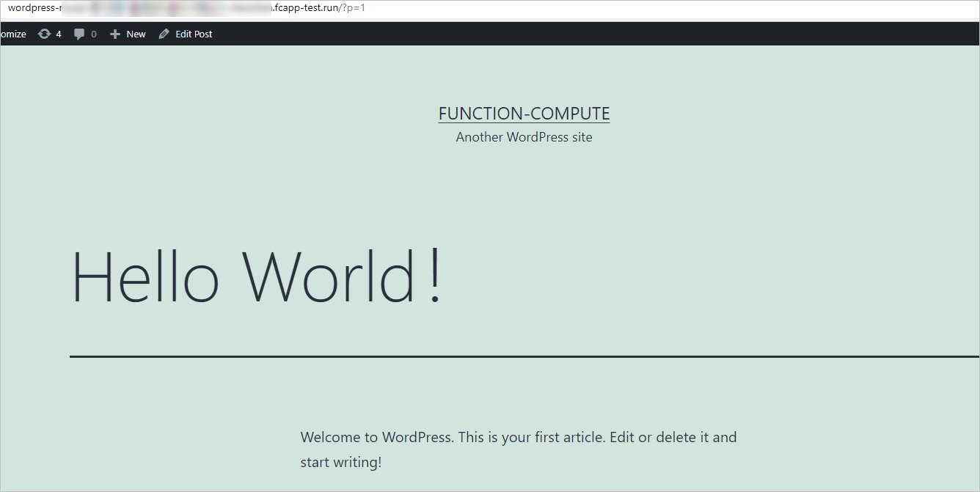The image size is (980, 492).
Task: Open the comments bubble icon
Action: pos(79,34)
